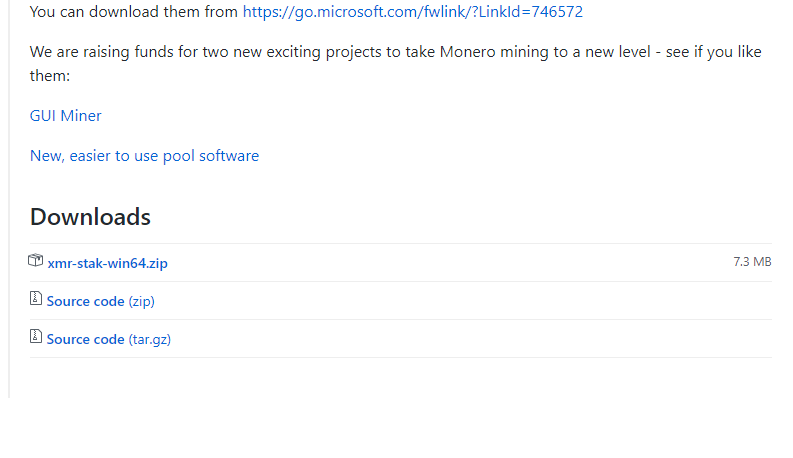Click the 7.3 MB file size label

coord(752,262)
